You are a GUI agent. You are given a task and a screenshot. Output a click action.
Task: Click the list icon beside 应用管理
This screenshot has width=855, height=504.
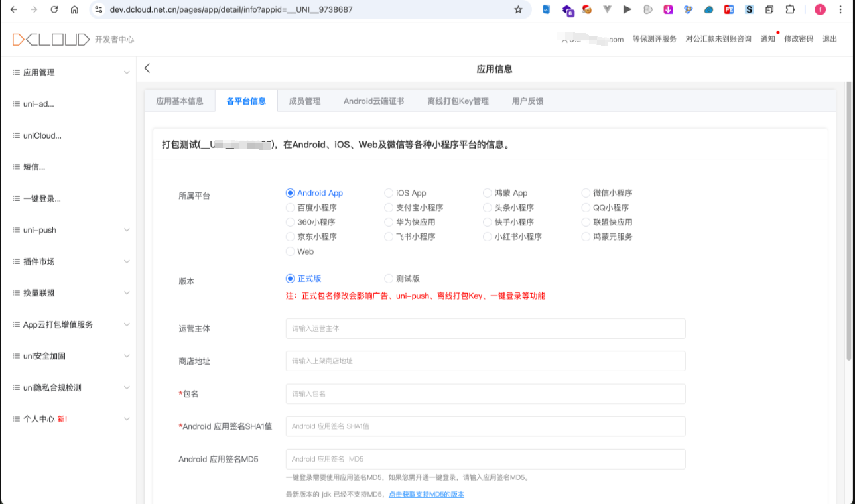pos(17,72)
